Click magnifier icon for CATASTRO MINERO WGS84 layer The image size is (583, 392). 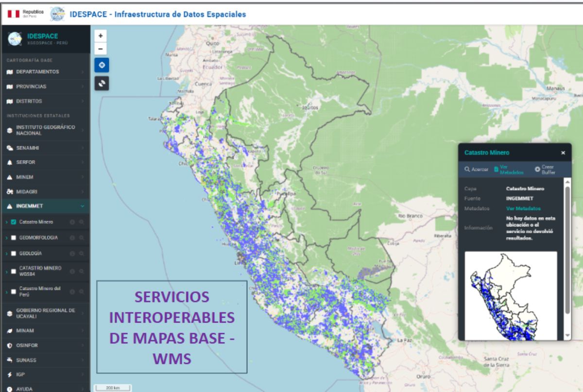click(82, 271)
